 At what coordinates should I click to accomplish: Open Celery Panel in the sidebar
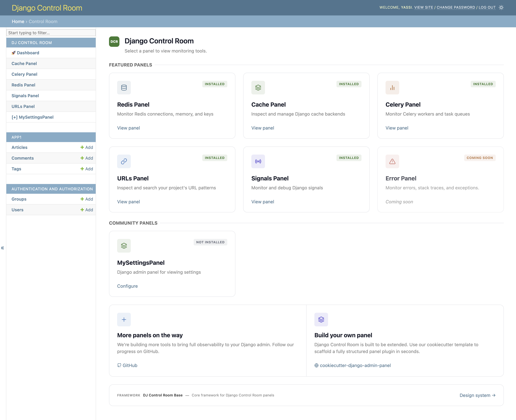pos(24,74)
